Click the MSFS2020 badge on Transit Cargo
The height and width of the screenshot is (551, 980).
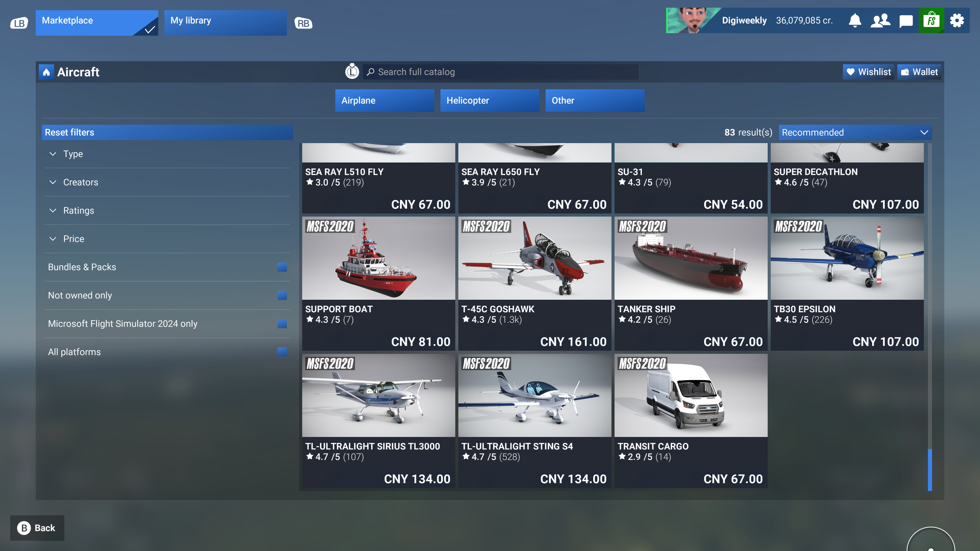[x=642, y=364]
